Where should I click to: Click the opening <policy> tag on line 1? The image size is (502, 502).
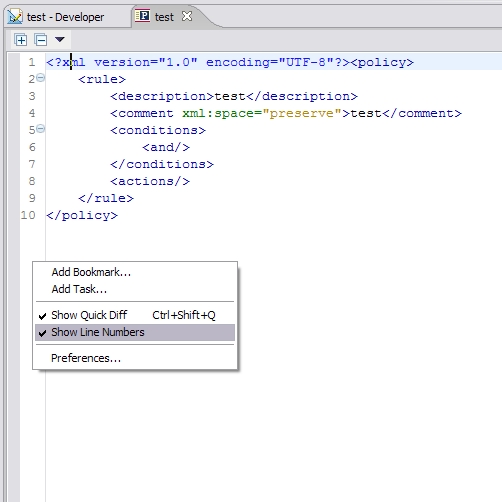pos(382,63)
